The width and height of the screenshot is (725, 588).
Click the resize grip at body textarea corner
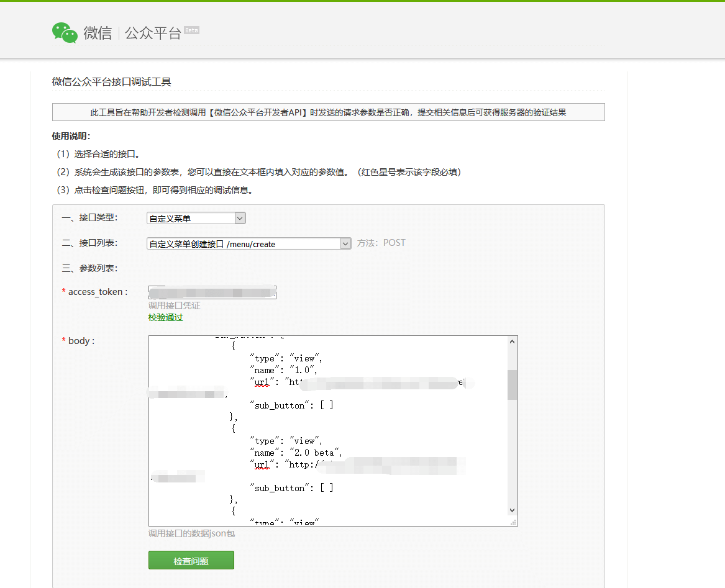[513, 522]
